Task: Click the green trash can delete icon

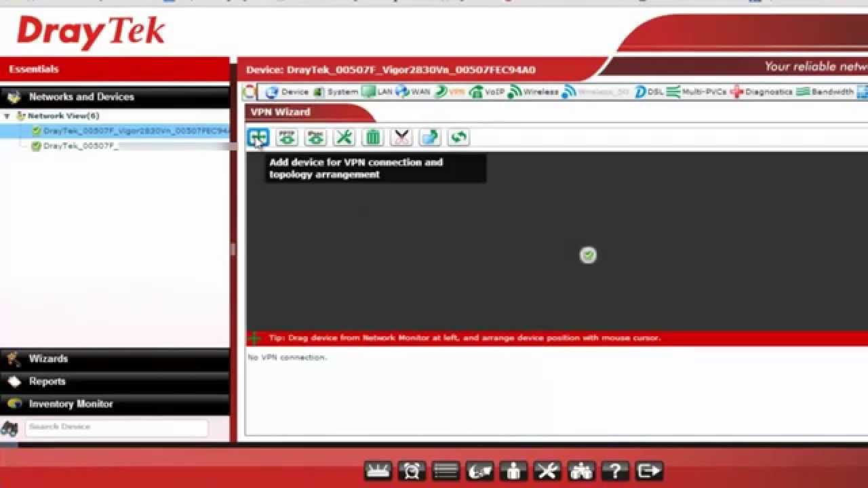Action: 373,138
